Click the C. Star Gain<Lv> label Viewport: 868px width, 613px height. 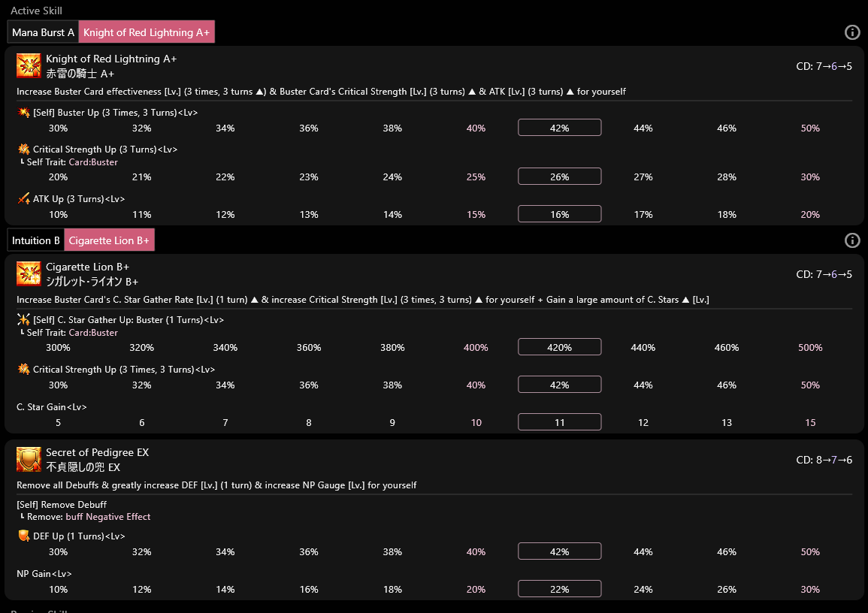[52, 406]
